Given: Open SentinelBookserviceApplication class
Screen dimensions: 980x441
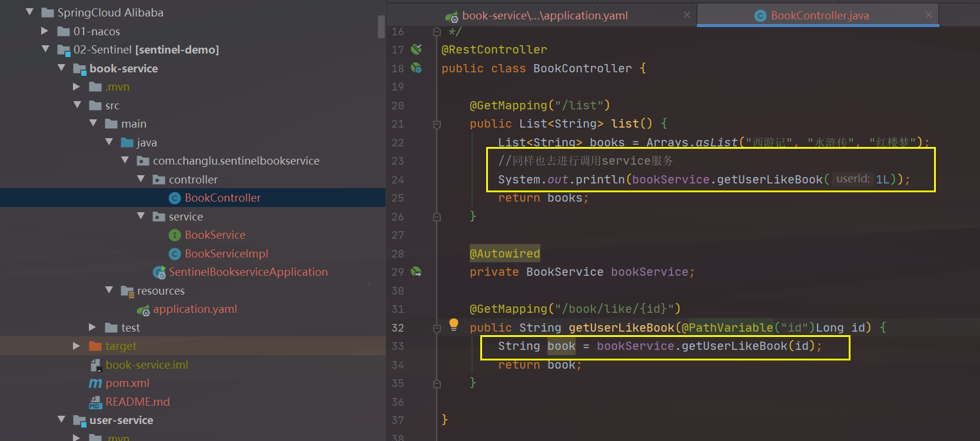Looking at the screenshot, I should tap(248, 272).
